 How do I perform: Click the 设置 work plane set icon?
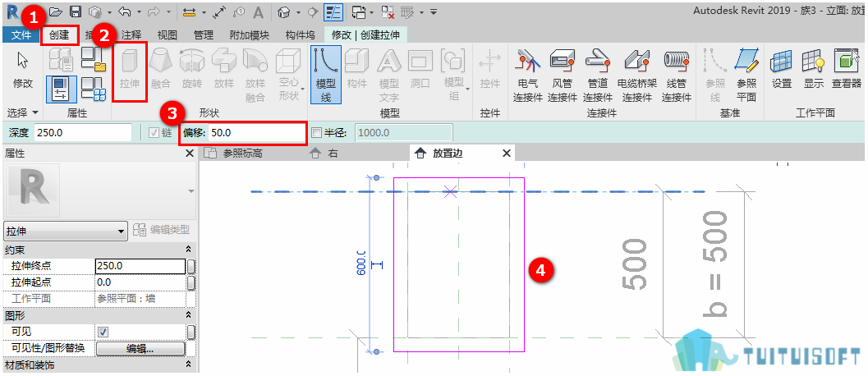coord(782,69)
